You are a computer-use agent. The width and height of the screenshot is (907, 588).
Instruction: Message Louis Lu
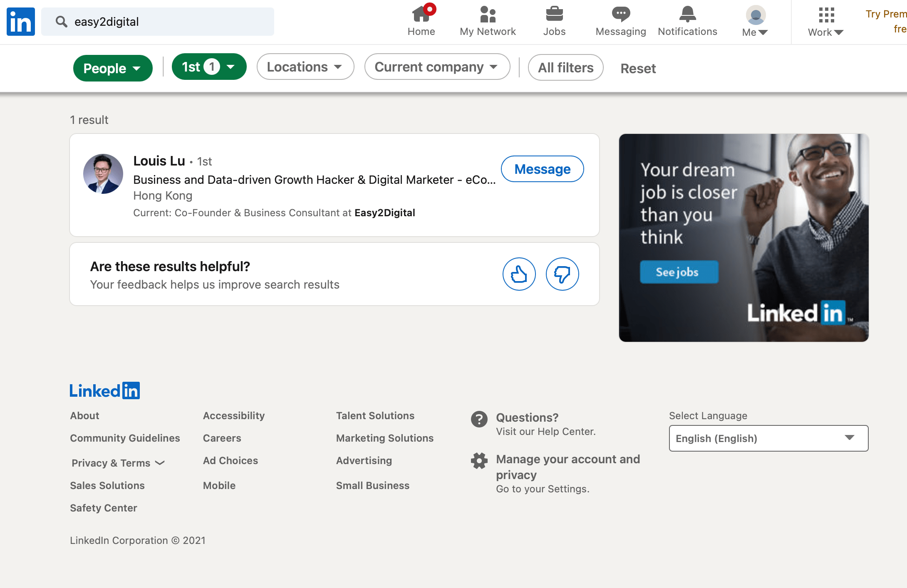[x=542, y=169]
